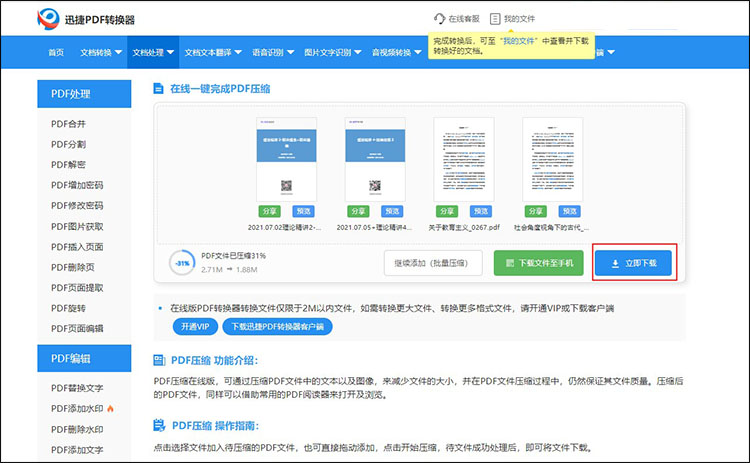
Task: Share the 2021.07.02理论精讲2 file
Action: pos(269,211)
